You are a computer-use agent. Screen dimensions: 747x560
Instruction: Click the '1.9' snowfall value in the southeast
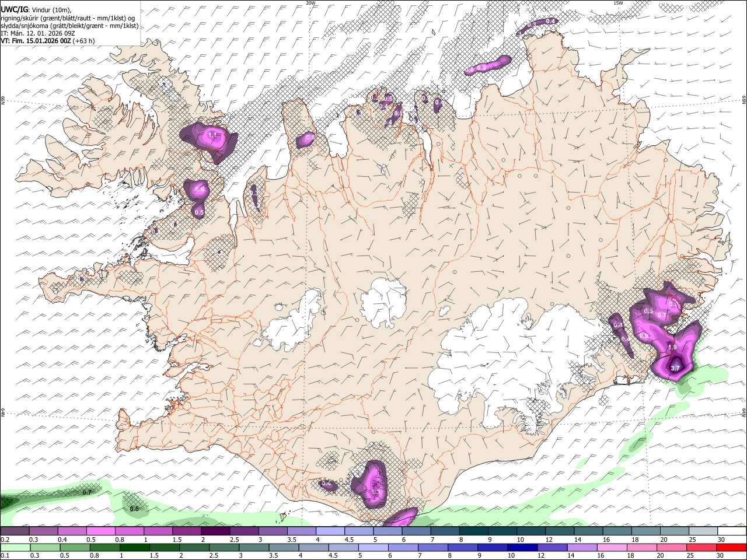(x=672, y=347)
